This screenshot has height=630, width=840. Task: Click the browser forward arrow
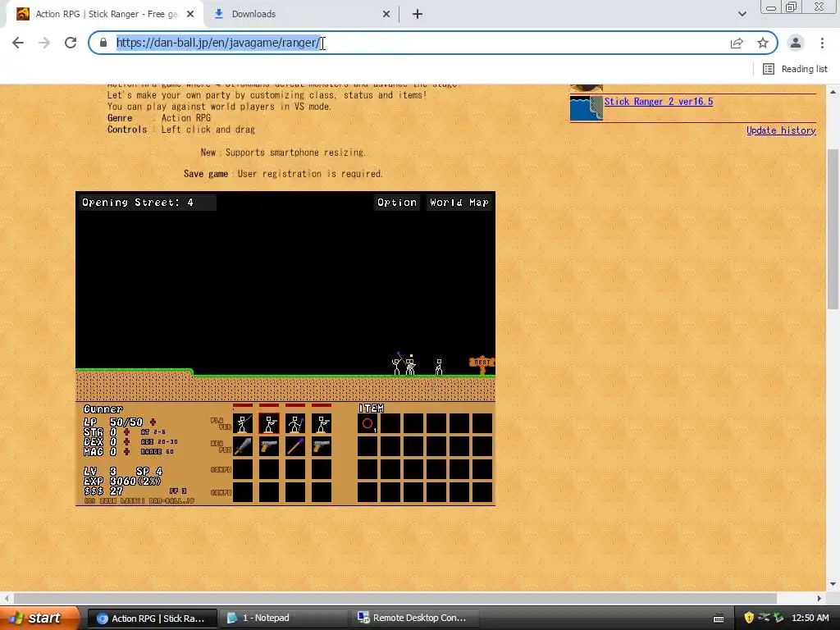click(x=44, y=43)
